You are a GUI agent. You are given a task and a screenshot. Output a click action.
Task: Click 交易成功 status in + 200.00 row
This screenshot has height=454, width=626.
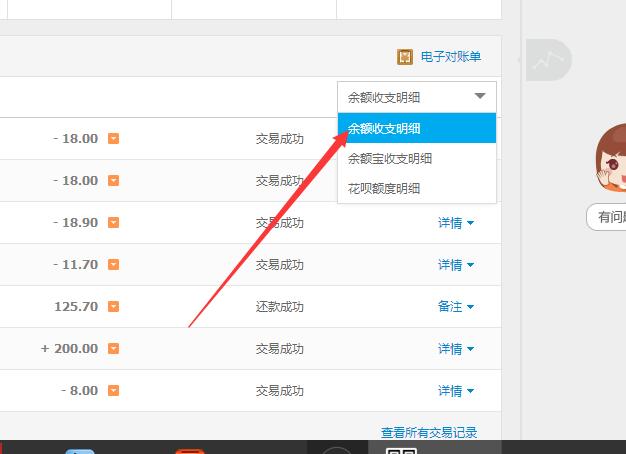[280, 349]
